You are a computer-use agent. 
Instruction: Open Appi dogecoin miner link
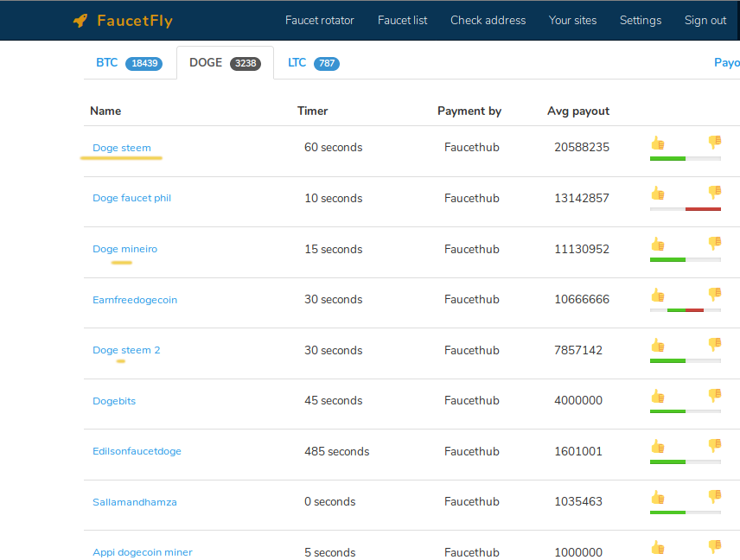pyautogui.click(x=143, y=552)
